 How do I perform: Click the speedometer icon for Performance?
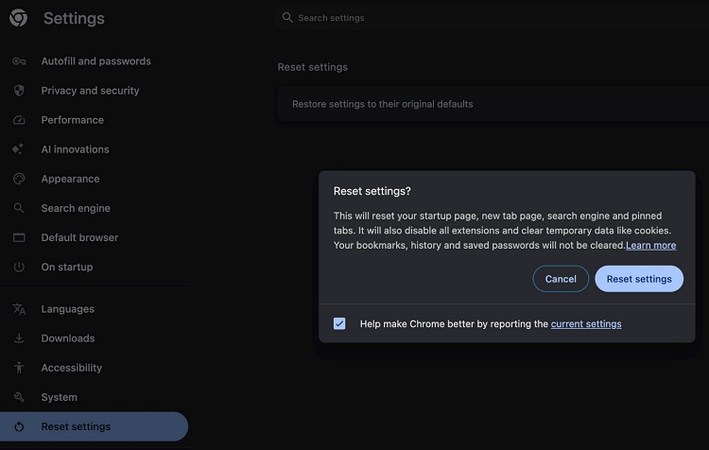click(19, 120)
